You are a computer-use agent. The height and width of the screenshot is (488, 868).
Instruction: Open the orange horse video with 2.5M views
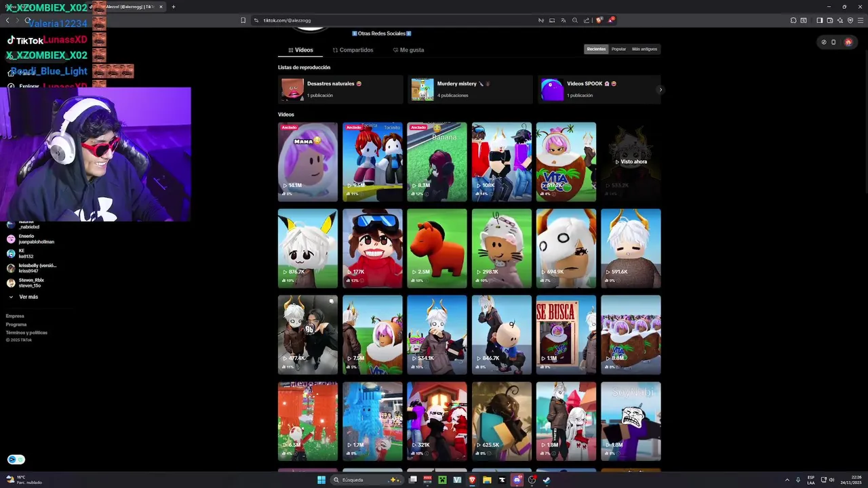pos(437,248)
